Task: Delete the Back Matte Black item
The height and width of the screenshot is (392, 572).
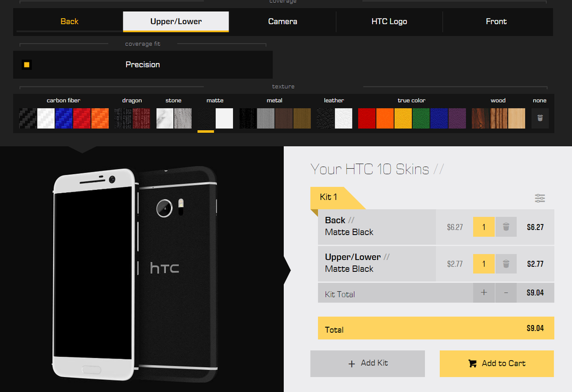Action: point(506,227)
